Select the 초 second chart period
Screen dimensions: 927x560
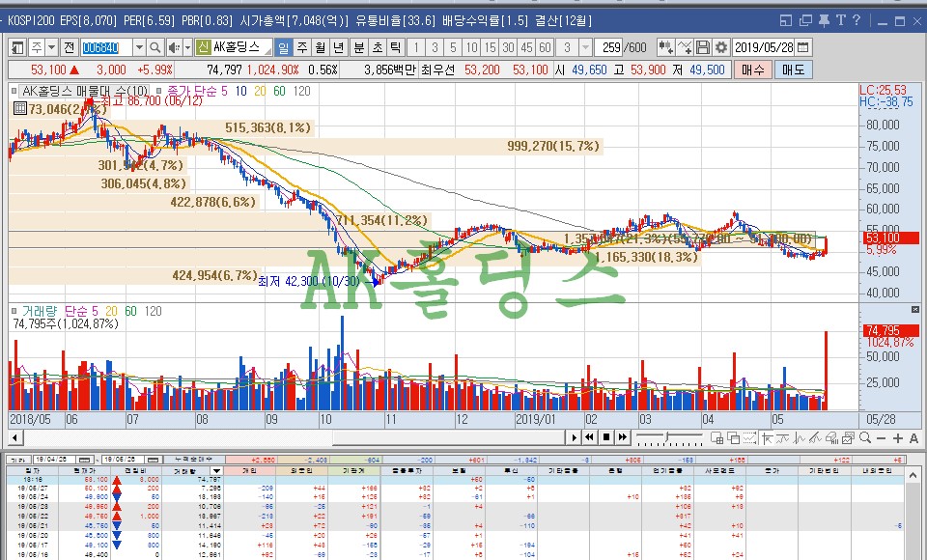pyautogui.click(x=378, y=47)
